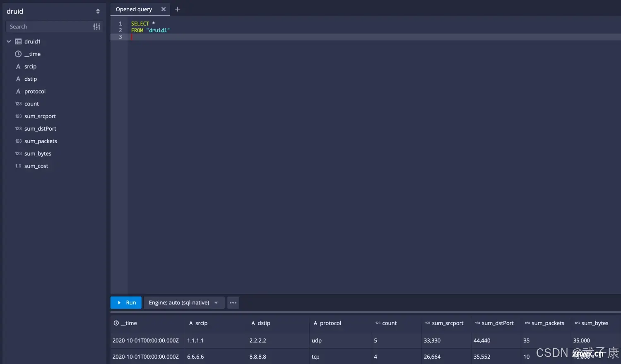
Task: Select sum_packets in the sidebar tree
Action: (41, 141)
